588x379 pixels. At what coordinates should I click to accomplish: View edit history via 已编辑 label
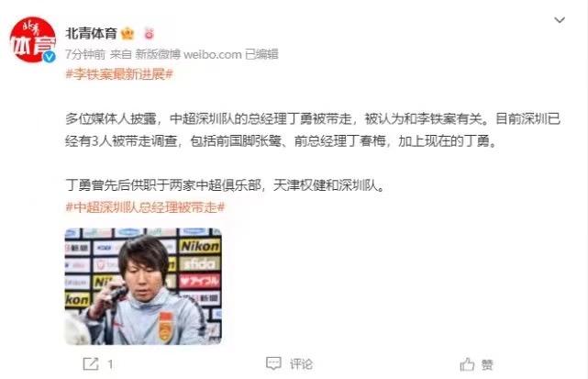click(261, 54)
